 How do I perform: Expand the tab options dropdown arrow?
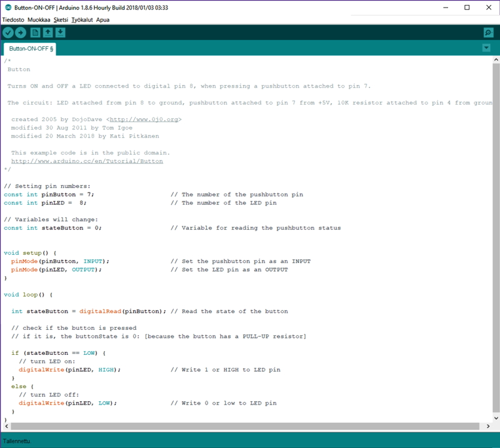click(486, 48)
